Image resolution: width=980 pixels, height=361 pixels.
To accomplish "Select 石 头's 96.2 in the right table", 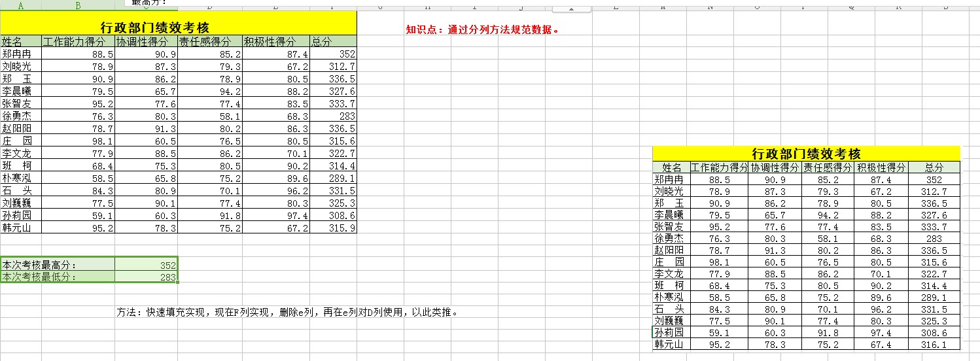I will point(881,309).
